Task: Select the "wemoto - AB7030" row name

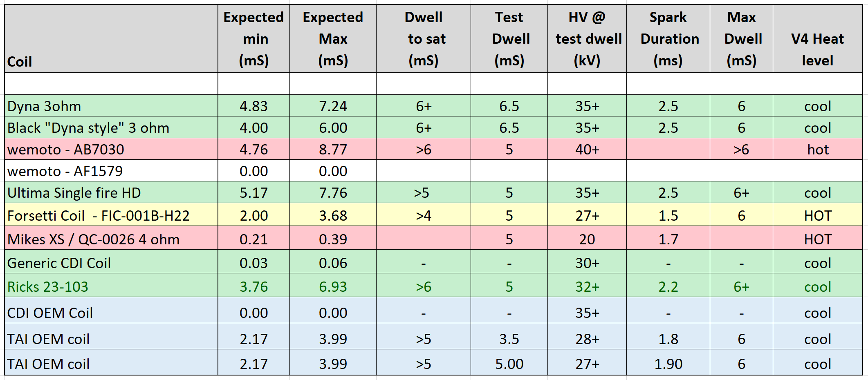Action: 65,150
